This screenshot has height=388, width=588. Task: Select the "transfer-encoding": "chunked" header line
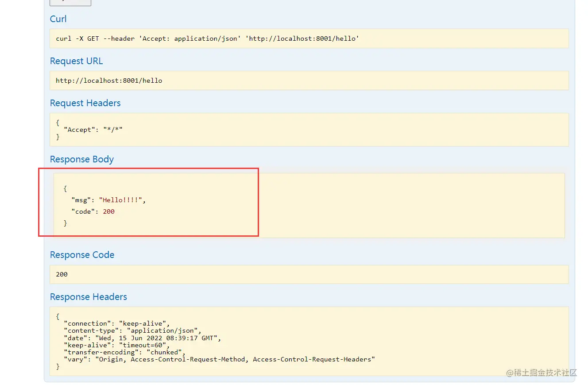[x=124, y=352]
